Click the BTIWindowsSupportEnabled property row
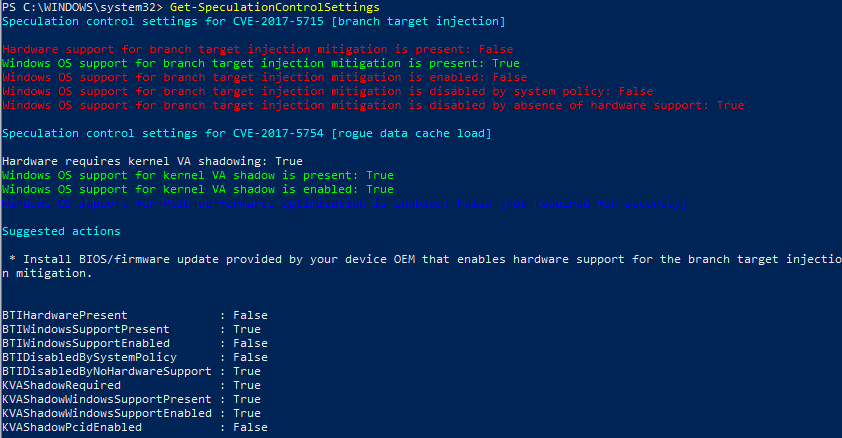 (x=135, y=343)
